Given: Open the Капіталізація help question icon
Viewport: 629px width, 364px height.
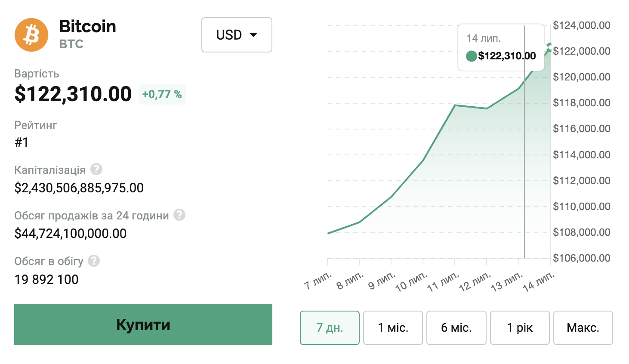Looking at the screenshot, I should (x=96, y=170).
